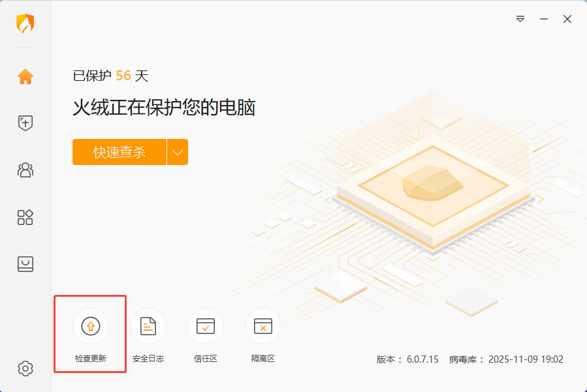Image resolution: width=587 pixels, height=392 pixels.
Task: Open the settings gear in sidebar
Action: pyautogui.click(x=25, y=369)
